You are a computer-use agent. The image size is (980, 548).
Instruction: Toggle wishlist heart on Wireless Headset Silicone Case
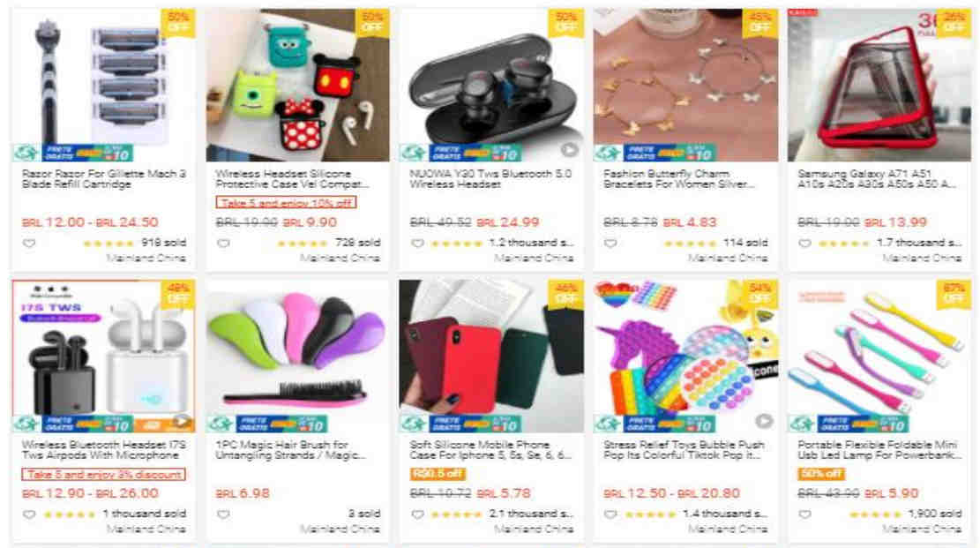(223, 244)
